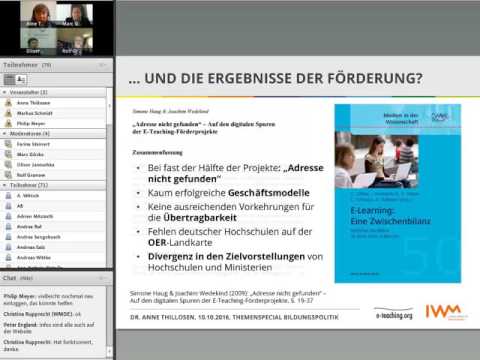Click the Chat pod title
Screen dimensions: 480x360
coord(18,278)
